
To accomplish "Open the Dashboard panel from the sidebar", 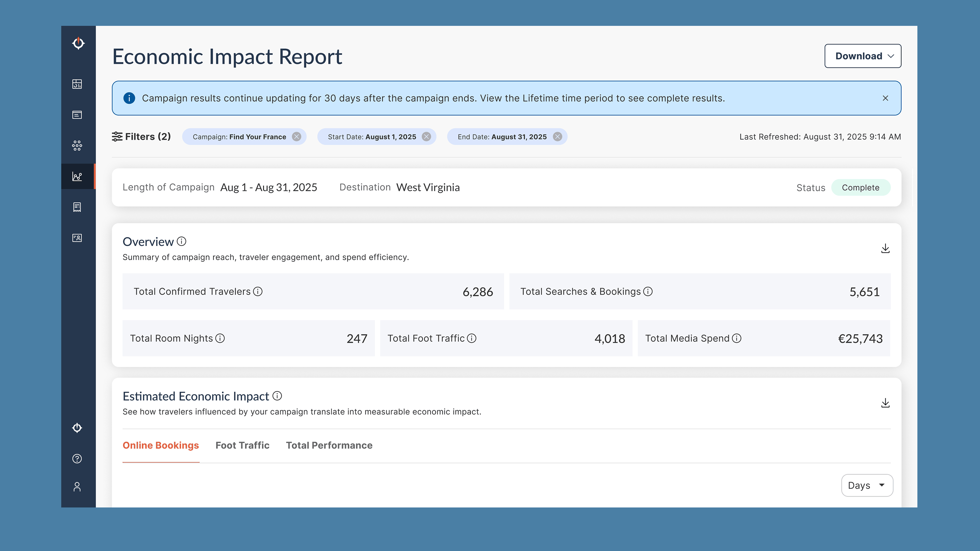I will coord(78,84).
